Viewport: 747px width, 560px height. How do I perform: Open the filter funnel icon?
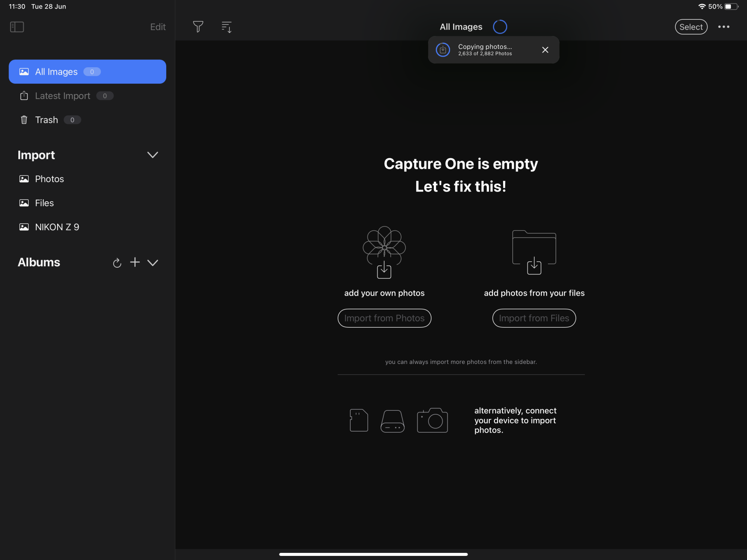198,27
